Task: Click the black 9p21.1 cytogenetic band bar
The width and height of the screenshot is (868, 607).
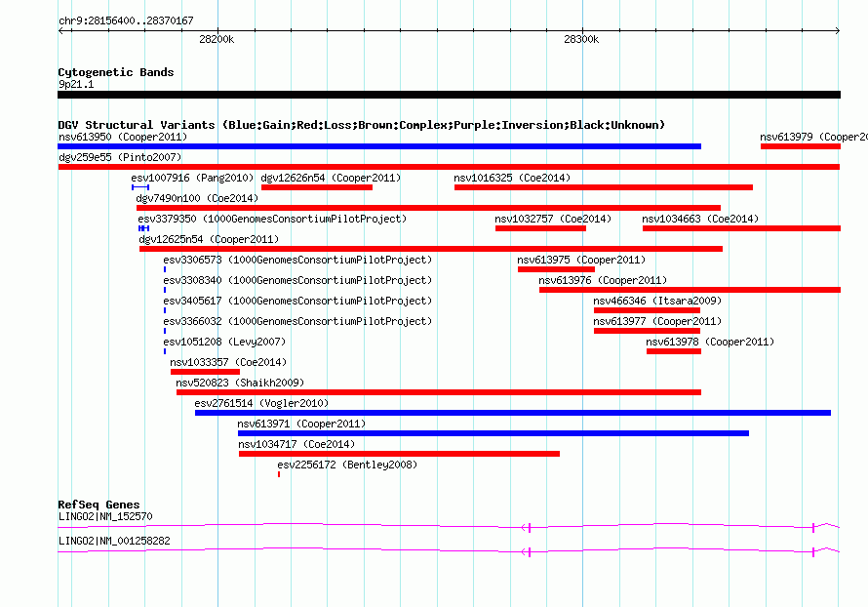Action: coord(449,95)
